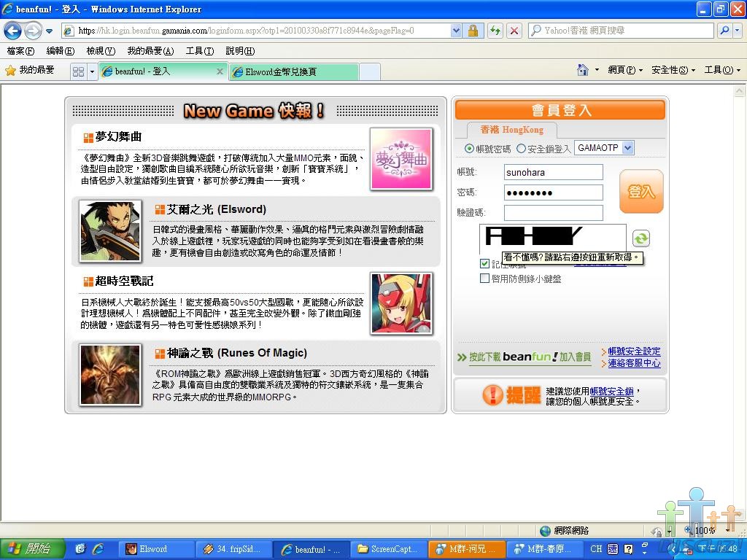Click the 密碼 password input field

click(554, 192)
